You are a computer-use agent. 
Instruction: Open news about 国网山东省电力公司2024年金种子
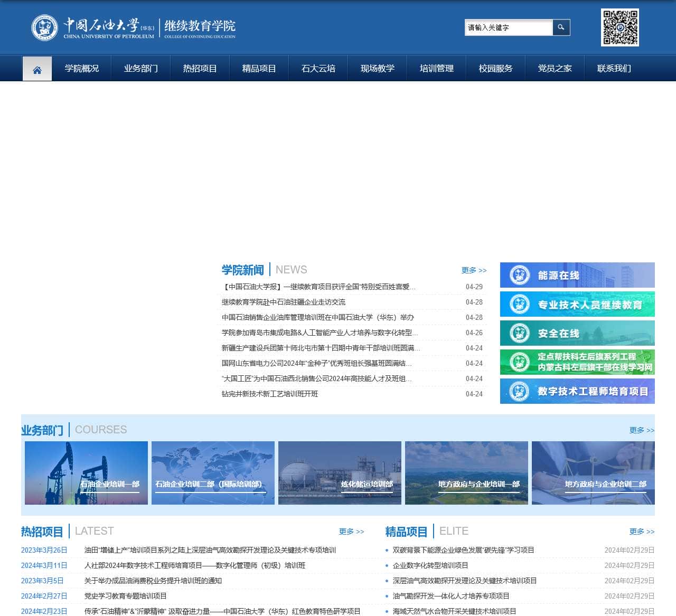coord(317,363)
